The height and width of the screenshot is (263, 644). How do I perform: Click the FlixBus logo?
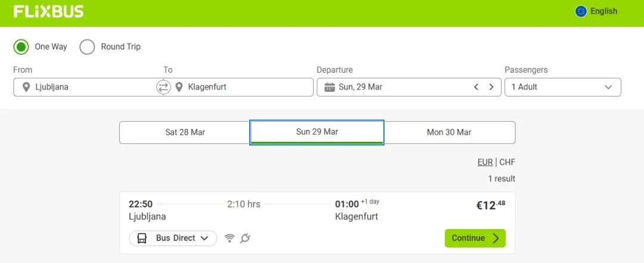[48, 11]
